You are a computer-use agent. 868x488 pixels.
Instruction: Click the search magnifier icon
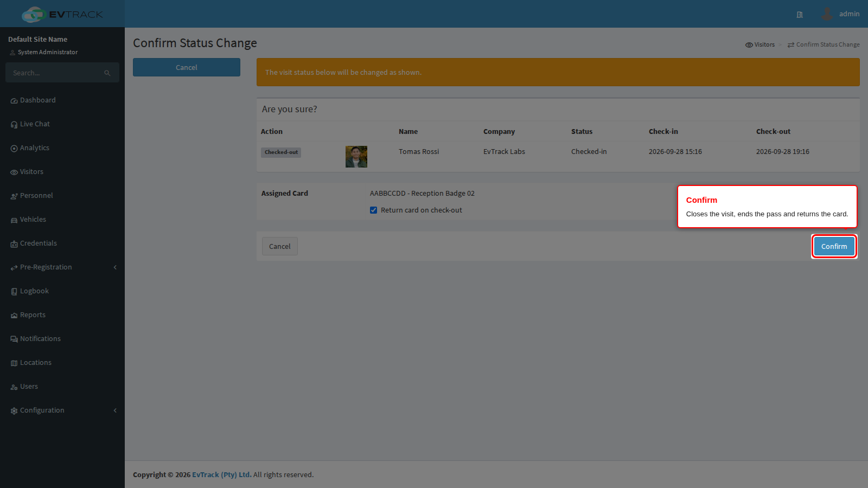pyautogui.click(x=107, y=73)
